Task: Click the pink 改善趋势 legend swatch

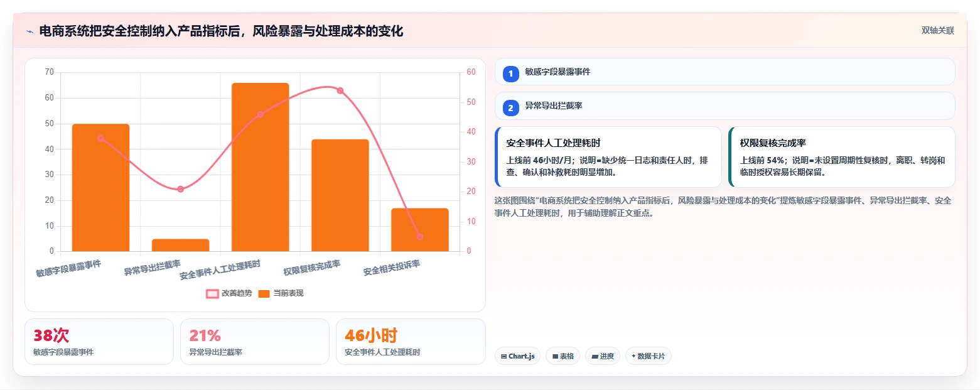Action: [212, 293]
